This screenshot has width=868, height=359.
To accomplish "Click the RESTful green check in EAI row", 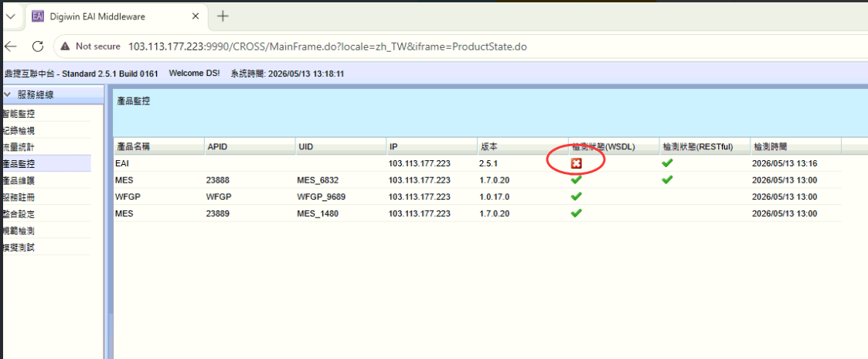I will click(667, 163).
